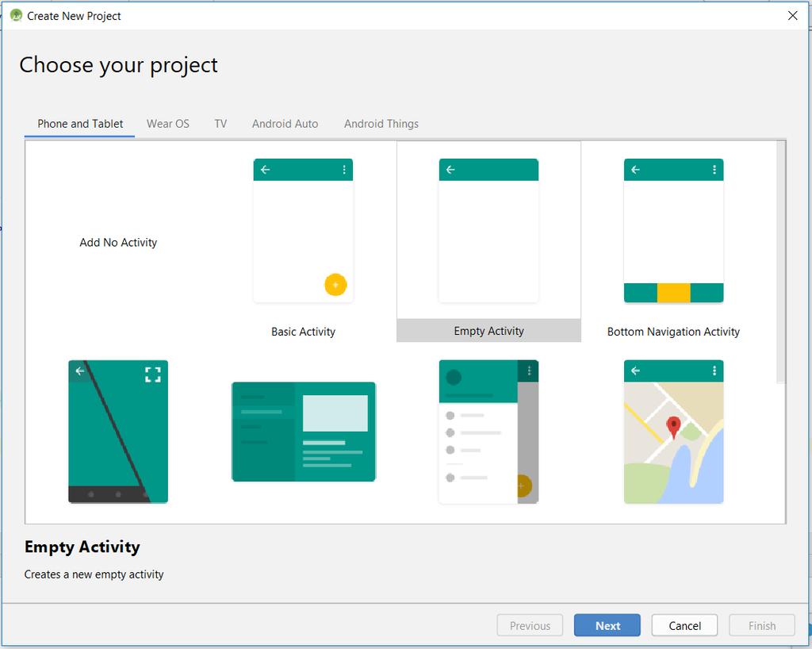Screen dimensions: 812x649
Task: Choose the Bottom Navigation Activity template thumbnail
Action: tap(673, 231)
